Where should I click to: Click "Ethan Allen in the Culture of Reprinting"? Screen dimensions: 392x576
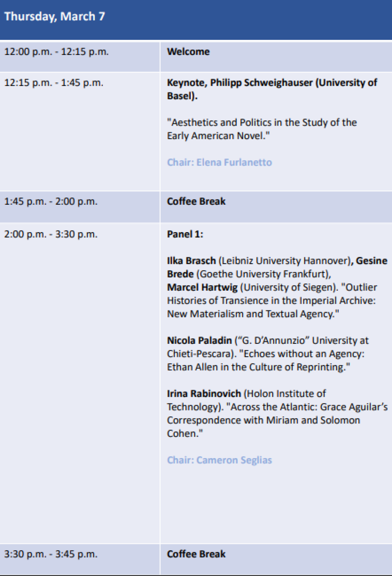click(x=258, y=367)
